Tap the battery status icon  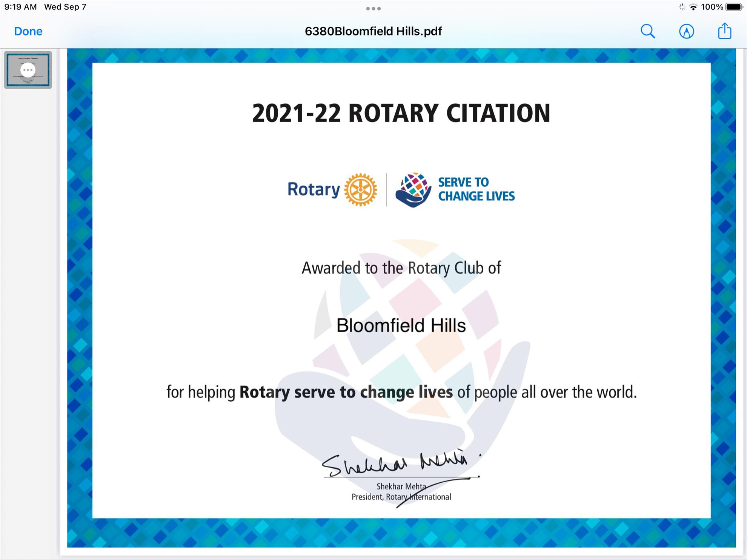(734, 7)
